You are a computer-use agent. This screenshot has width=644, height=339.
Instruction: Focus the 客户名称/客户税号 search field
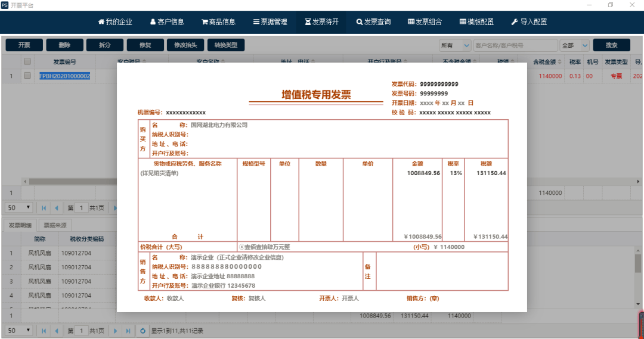[515, 45]
